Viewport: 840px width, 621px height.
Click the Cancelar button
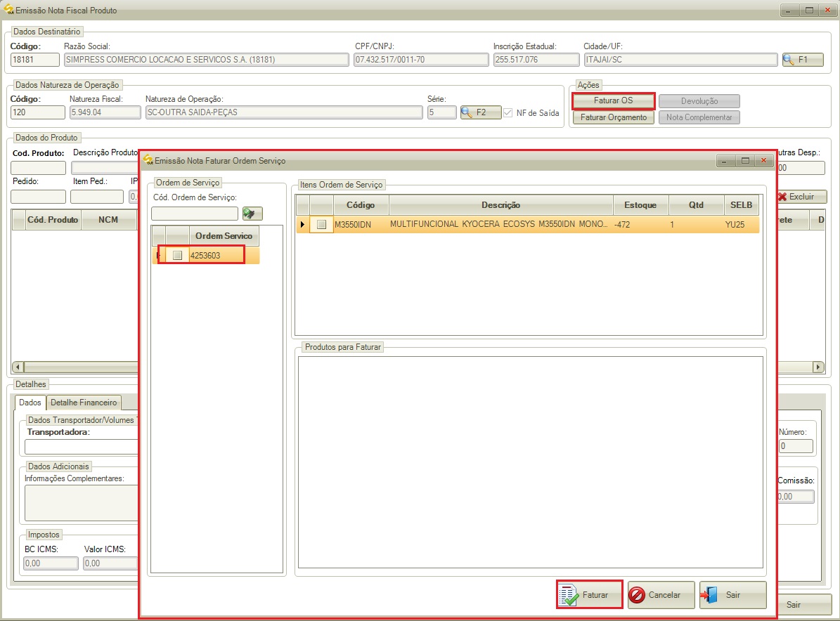coord(661,595)
